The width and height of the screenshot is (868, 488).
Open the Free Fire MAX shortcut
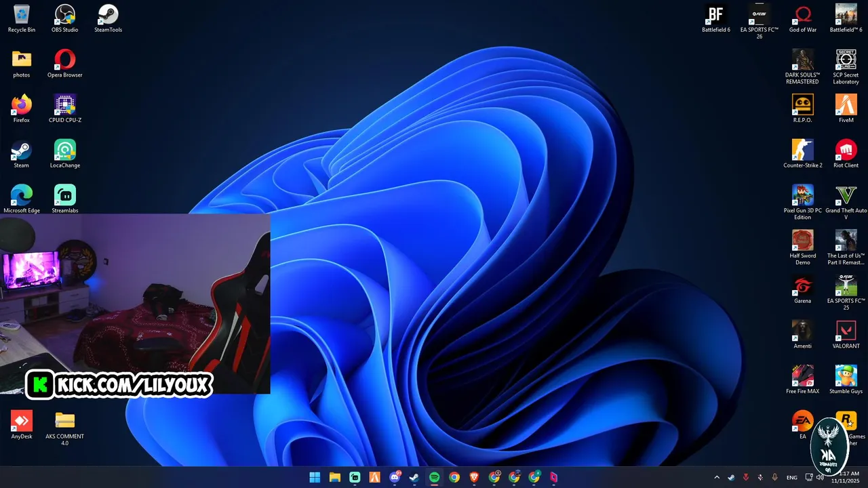[803, 380]
